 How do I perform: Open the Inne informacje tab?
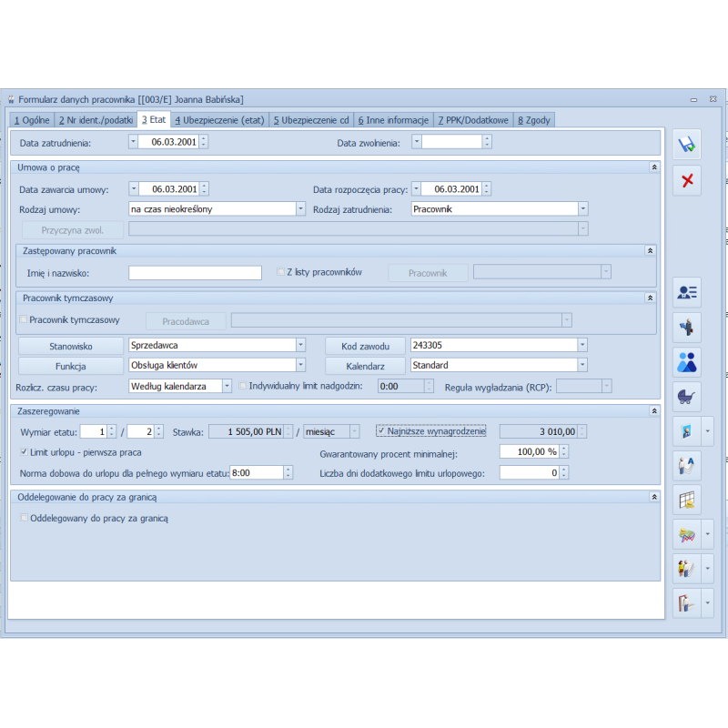pos(393,120)
